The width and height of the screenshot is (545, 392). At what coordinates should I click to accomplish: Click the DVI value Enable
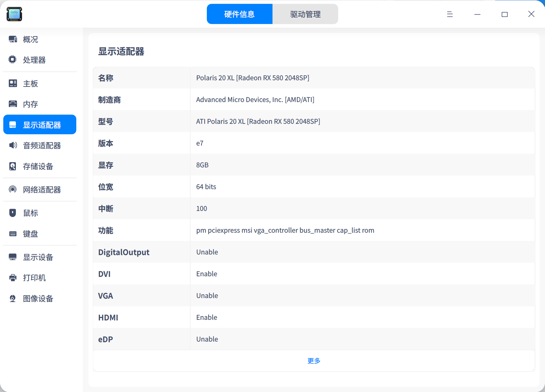coord(207,274)
